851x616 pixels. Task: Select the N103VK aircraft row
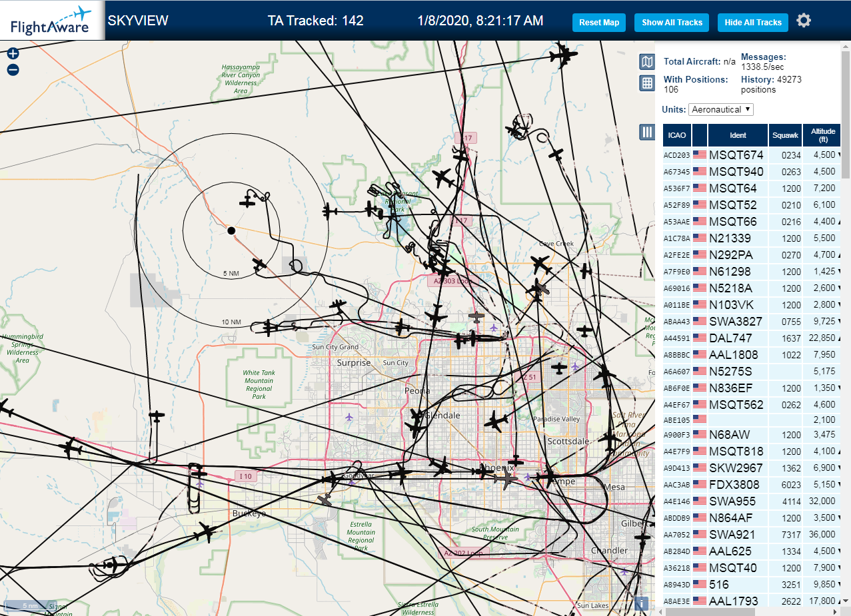tap(752, 304)
